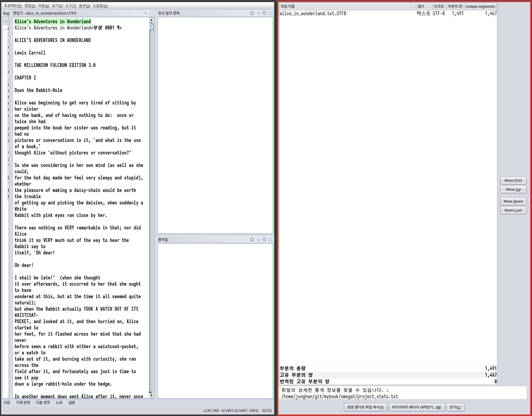Screen dimensions: 532x416
Task: Switch to the 기계 번역 tab
Action: coord(23,403)
